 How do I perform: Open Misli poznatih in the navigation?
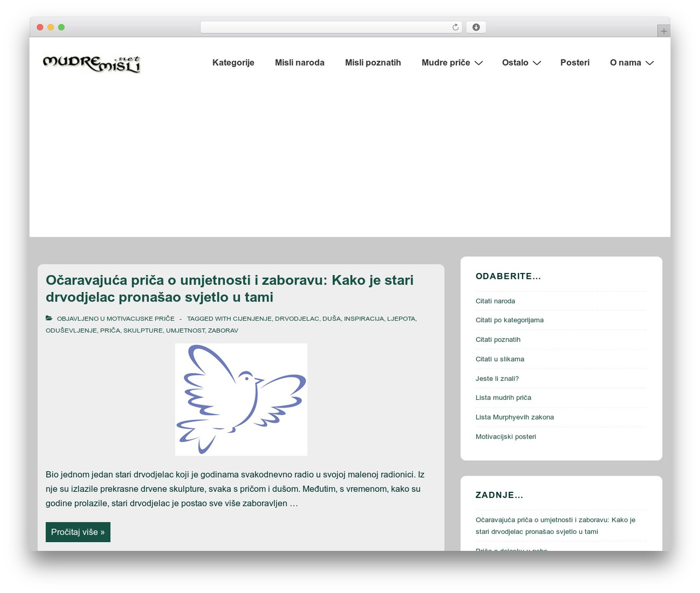pos(373,62)
